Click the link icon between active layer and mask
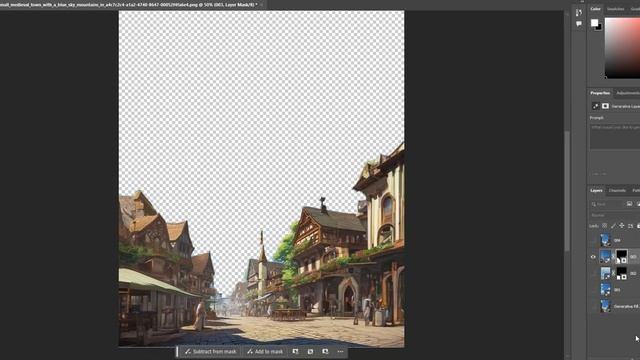640x360 pixels. click(613, 257)
